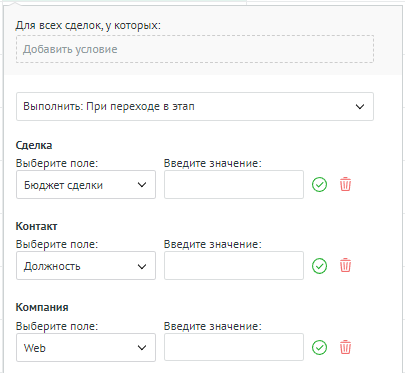Click chevron arrow beside 'Web'
405x373 pixels.
coord(142,348)
